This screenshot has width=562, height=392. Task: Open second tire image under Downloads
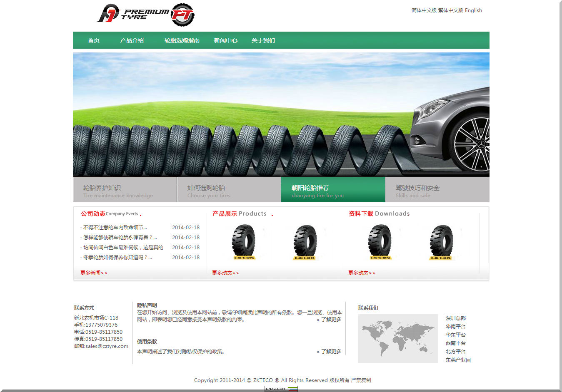coord(441,242)
